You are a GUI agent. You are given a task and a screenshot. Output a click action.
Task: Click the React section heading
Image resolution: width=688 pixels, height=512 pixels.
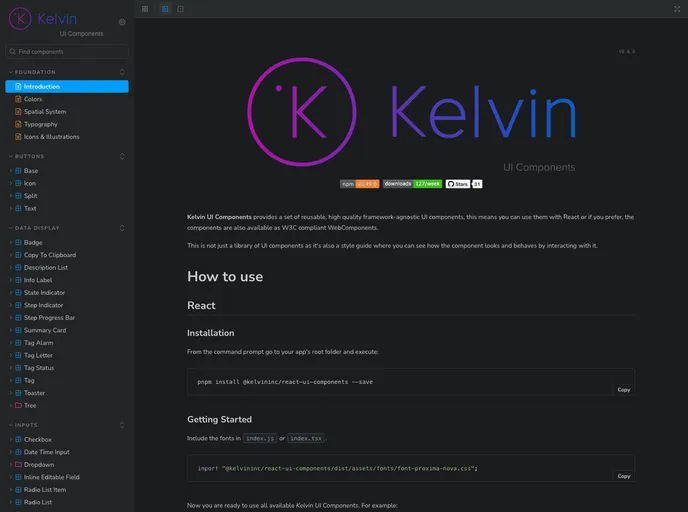click(x=201, y=305)
